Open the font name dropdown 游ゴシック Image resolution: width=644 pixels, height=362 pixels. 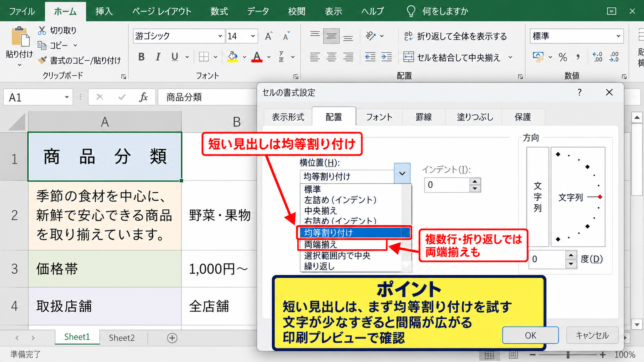click(x=220, y=36)
